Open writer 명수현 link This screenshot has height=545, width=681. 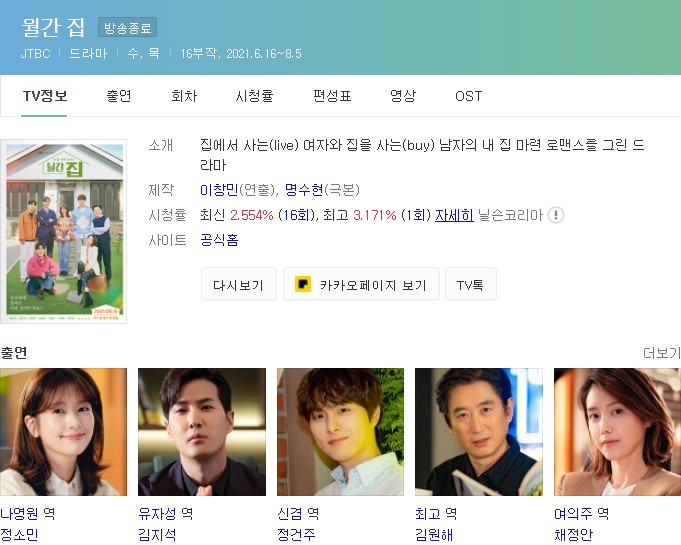(x=304, y=190)
